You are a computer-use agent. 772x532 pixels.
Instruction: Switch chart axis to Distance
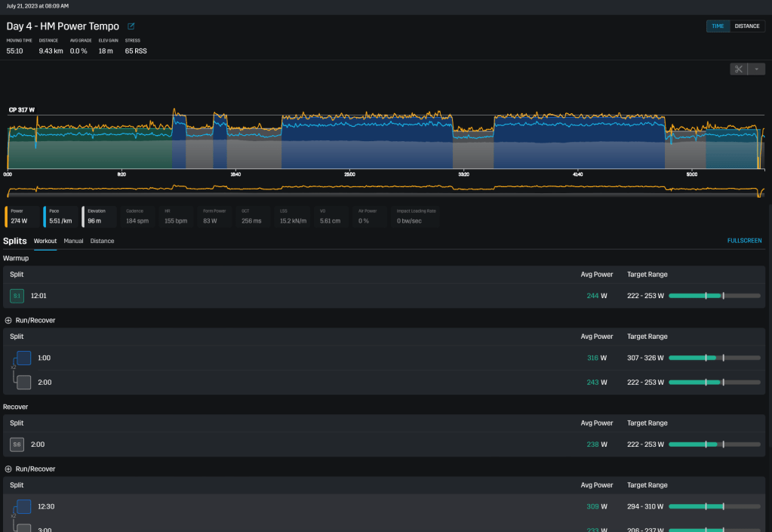tap(747, 26)
